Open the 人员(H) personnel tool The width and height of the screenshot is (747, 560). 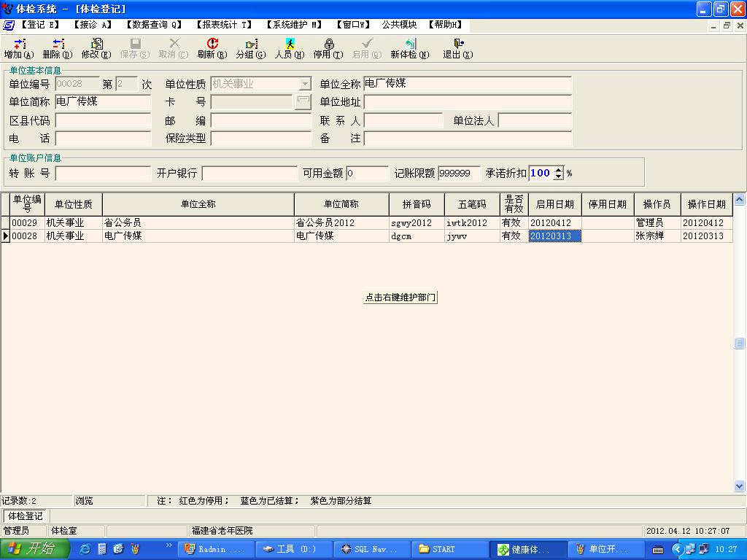(x=289, y=49)
